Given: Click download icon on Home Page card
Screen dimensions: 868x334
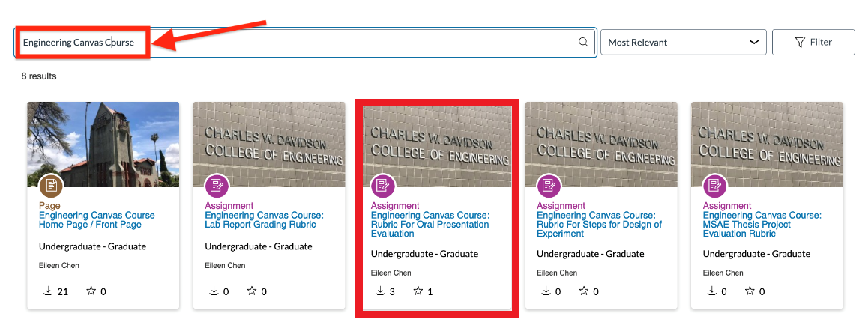Looking at the screenshot, I should click(x=48, y=291).
